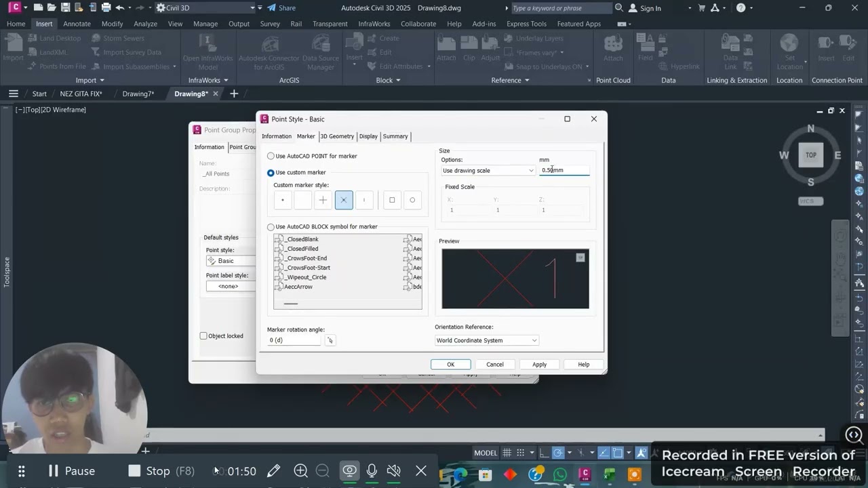Select the vertical tick custom marker style

click(x=364, y=200)
